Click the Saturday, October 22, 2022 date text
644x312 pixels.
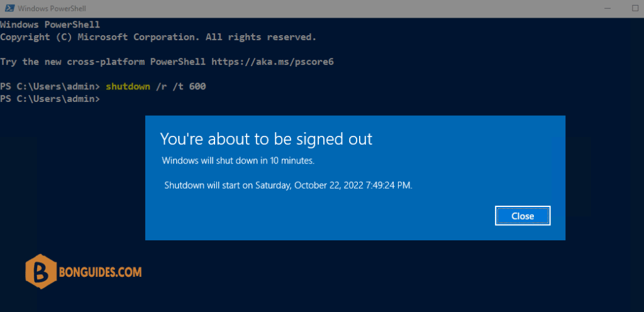coord(309,185)
